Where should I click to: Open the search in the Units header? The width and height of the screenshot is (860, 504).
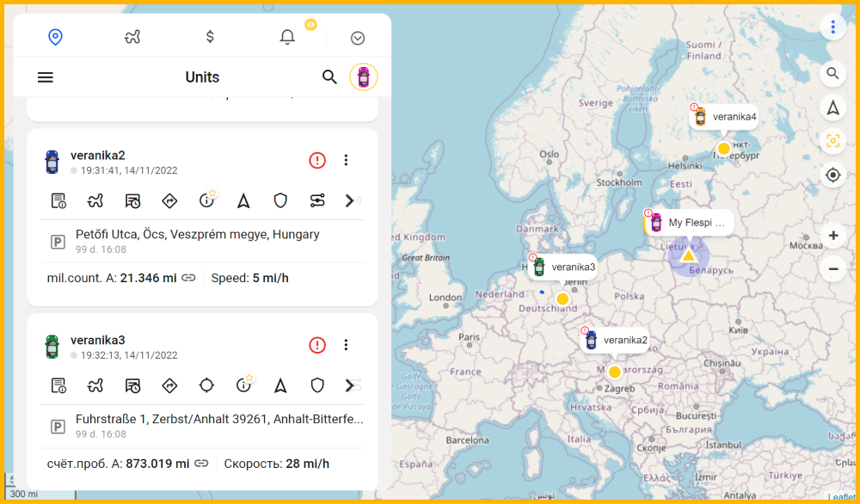coord(329,77)
